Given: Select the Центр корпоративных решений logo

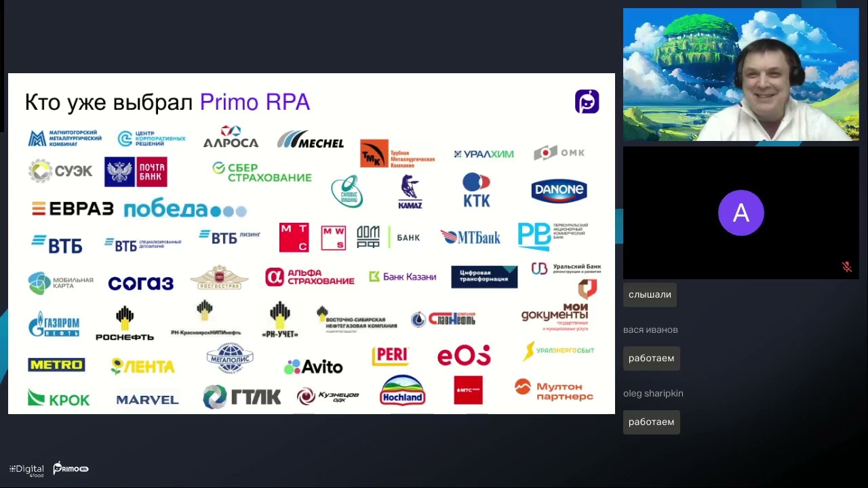Looking at the screenshot, I should pos(152,138).
